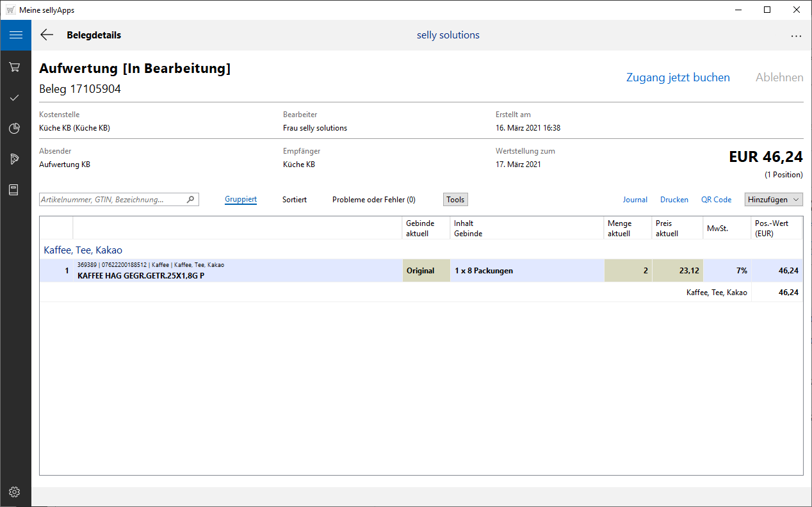The width and height of the screenshot is (812, 507).
Task: Click the checkmark icon in the sidebar
Action: pyautogui.click(x=15, y=98)
